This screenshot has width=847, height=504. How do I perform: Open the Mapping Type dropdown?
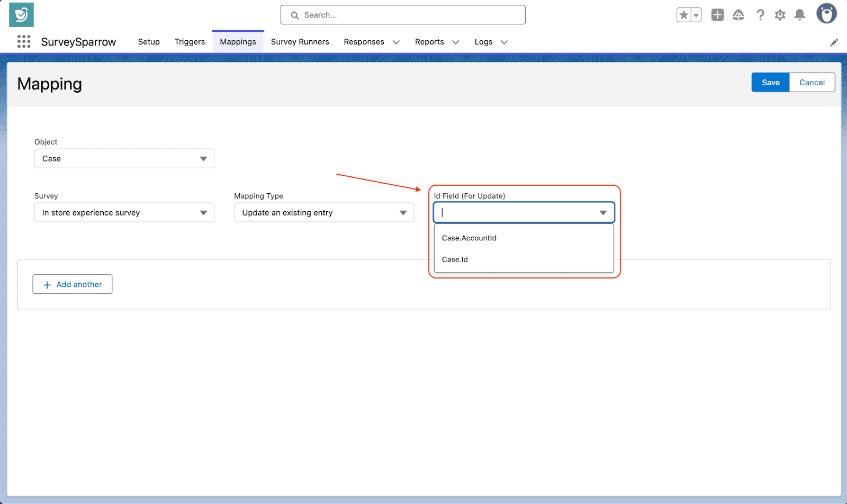click(x=324, y=213)
